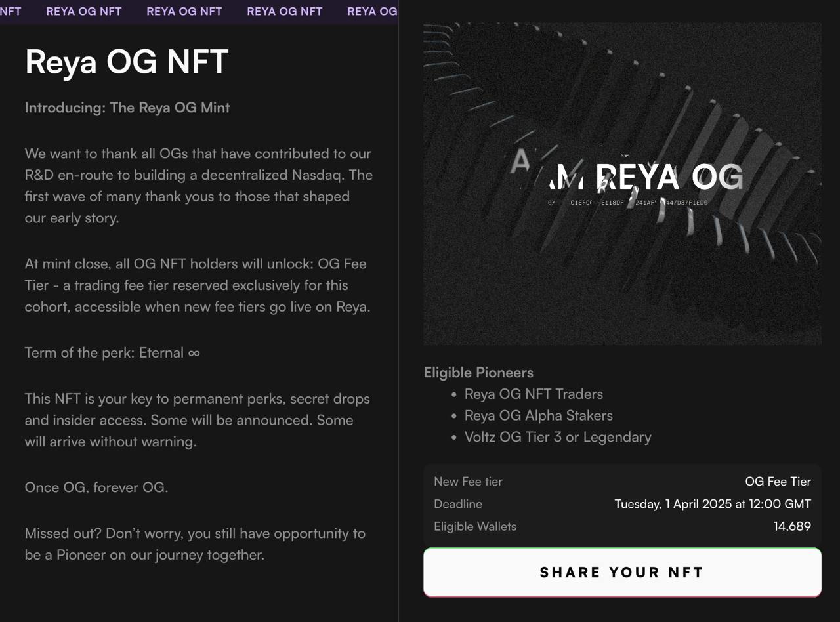The image size is (840, 622).
Task: Select the "Reya OG NFT Traders" list item
Action: pos(534,394)
